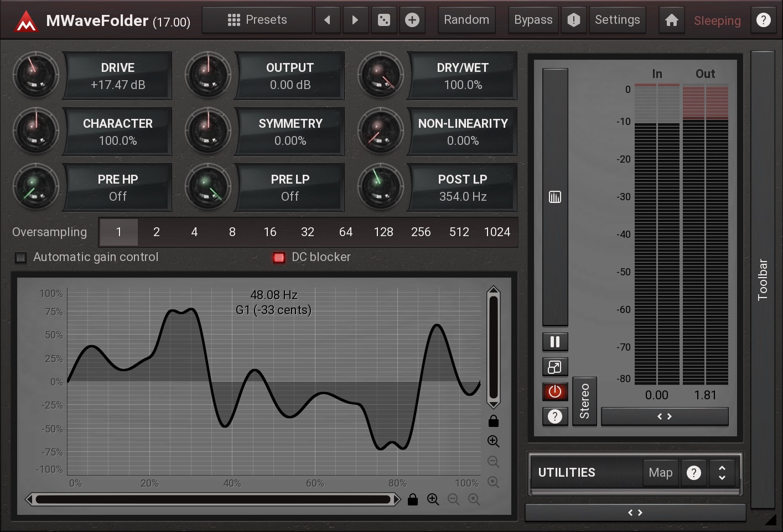Image resolution: width=783 pixels, height=532 pixels.
Task: Open the Presets menu
Action: point(257,20)
